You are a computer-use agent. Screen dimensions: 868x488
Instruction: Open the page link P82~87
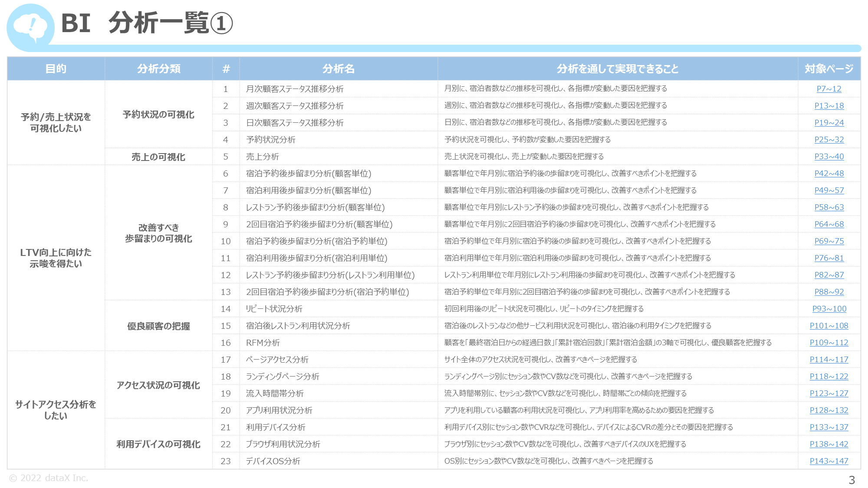coord(829,275)
